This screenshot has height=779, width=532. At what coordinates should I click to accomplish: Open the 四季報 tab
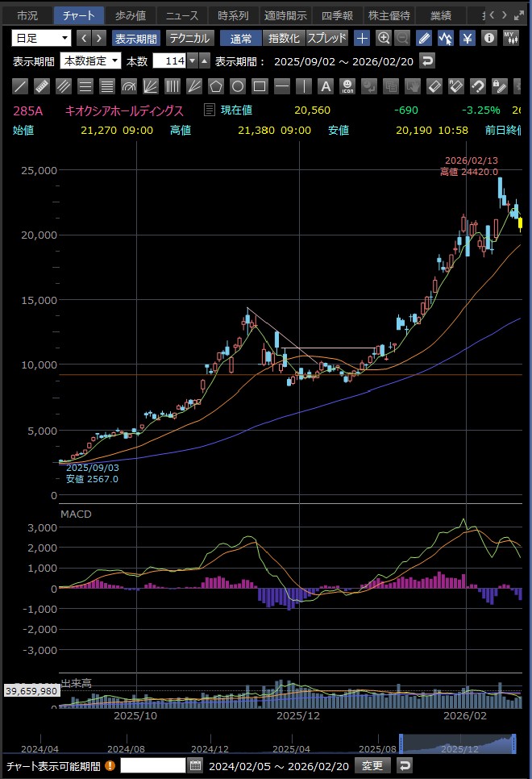click(x=337, y=15)
